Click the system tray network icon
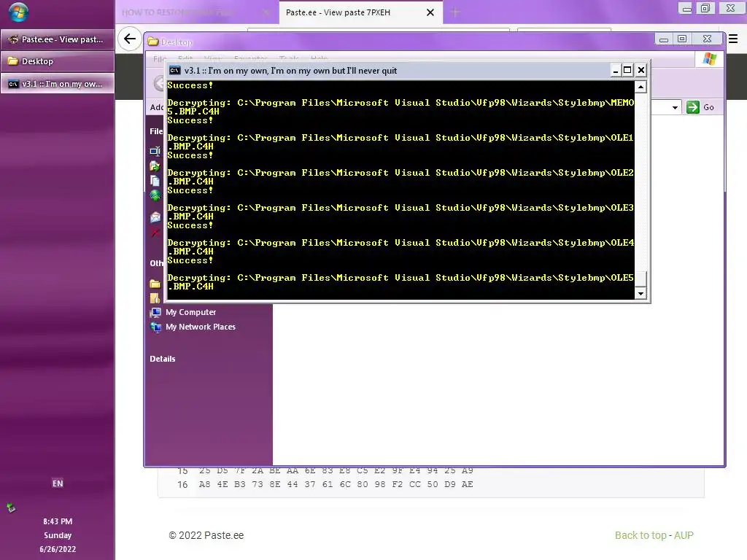 (11, 508)
